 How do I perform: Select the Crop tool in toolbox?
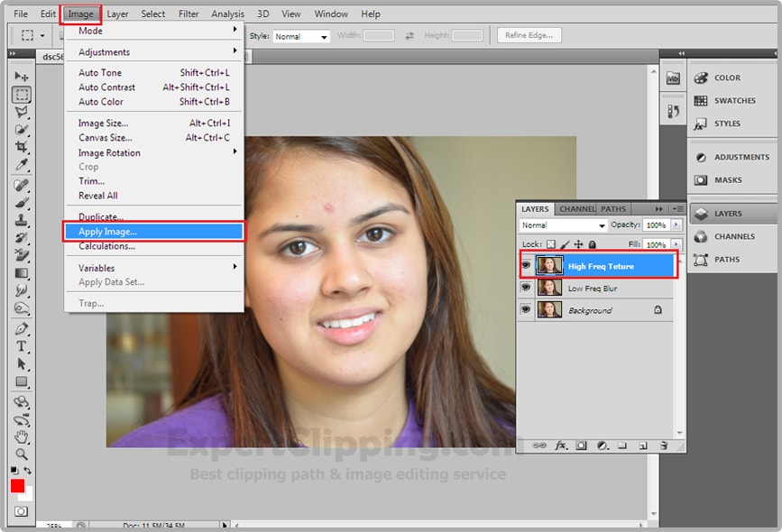tap(22, 147)
